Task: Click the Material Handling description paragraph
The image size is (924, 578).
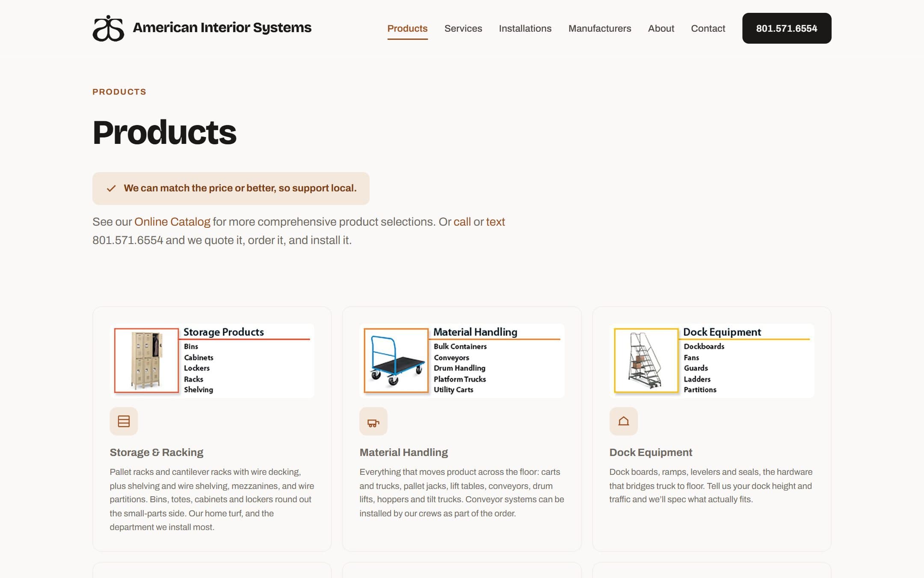Action: pos(462,492)
